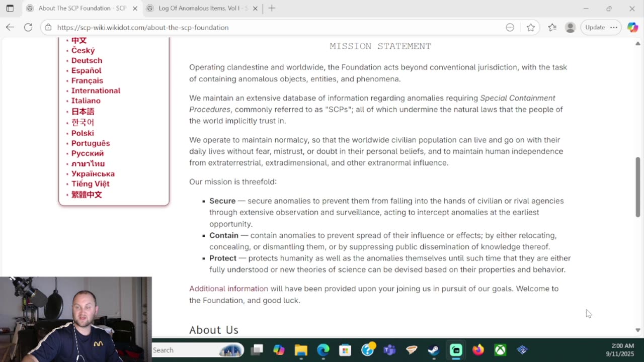The height and width of the screenshot is (362, 644).
Task: Click the scroll down arrow
Action: click(638, 330)
